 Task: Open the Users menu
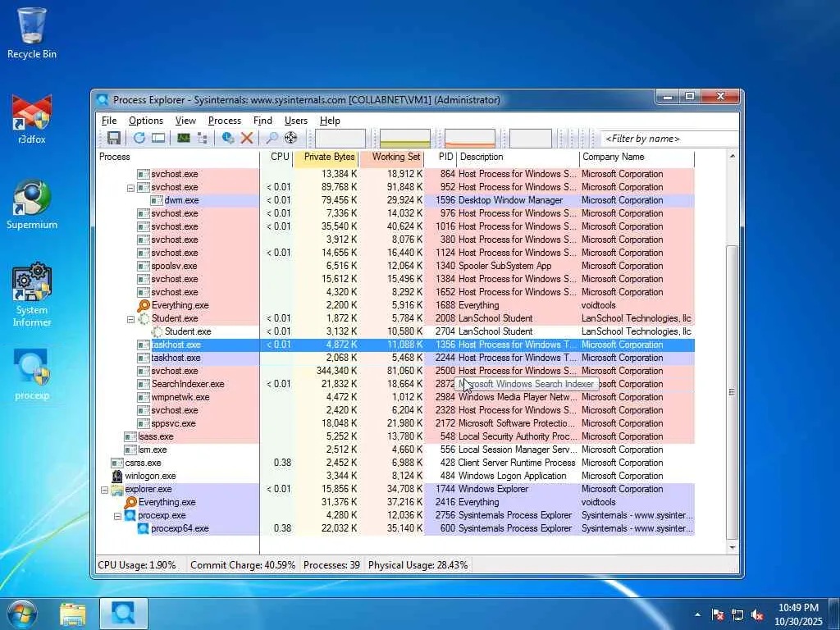pos(295,121)
